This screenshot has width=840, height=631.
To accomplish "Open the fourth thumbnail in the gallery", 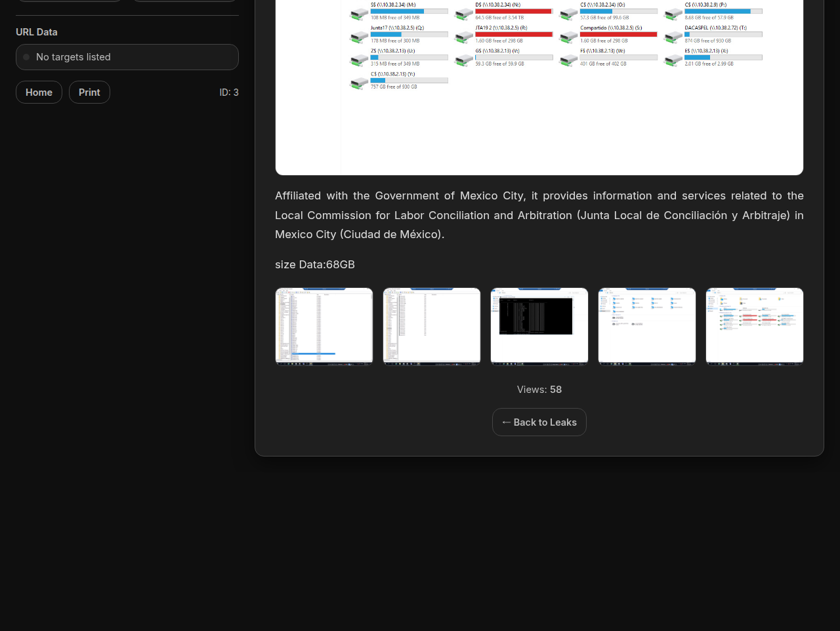I will tap(647, 326).
